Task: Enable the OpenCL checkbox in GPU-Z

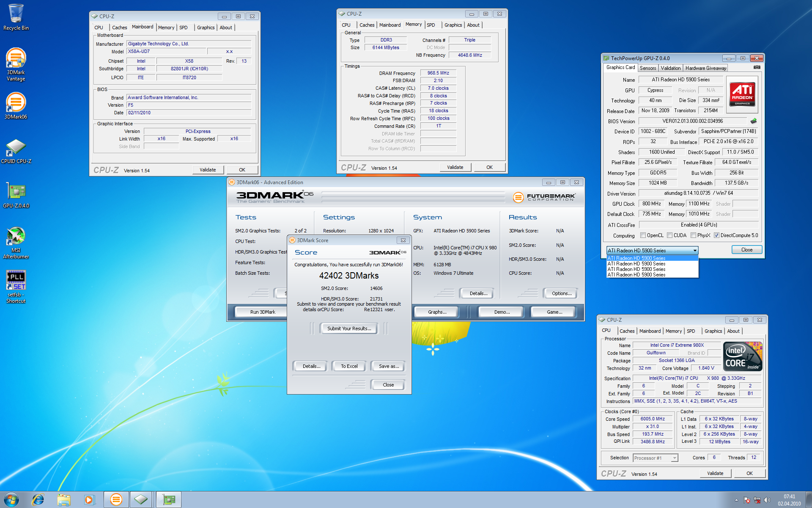Action: [643, 235]
